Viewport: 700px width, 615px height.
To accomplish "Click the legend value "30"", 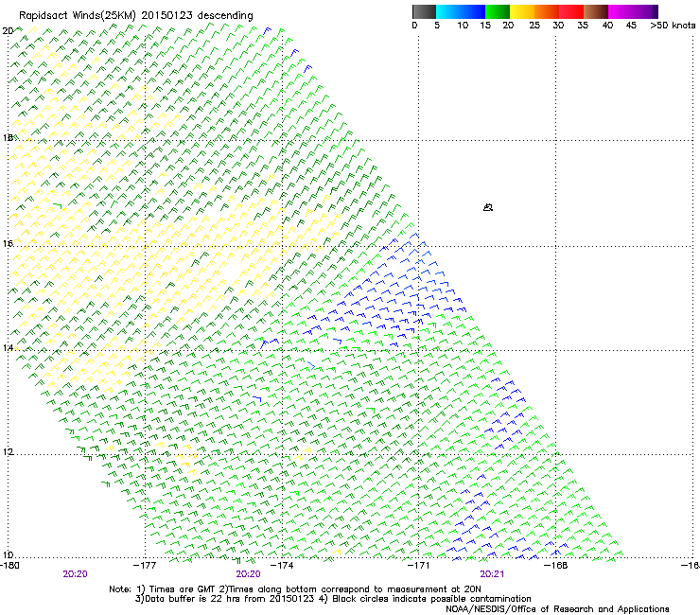I will pos(558,26).
